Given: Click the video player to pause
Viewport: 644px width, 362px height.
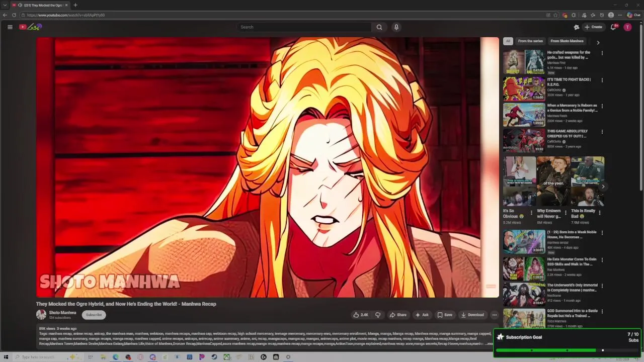Looking at the screenshot, I should coord(267,167).
